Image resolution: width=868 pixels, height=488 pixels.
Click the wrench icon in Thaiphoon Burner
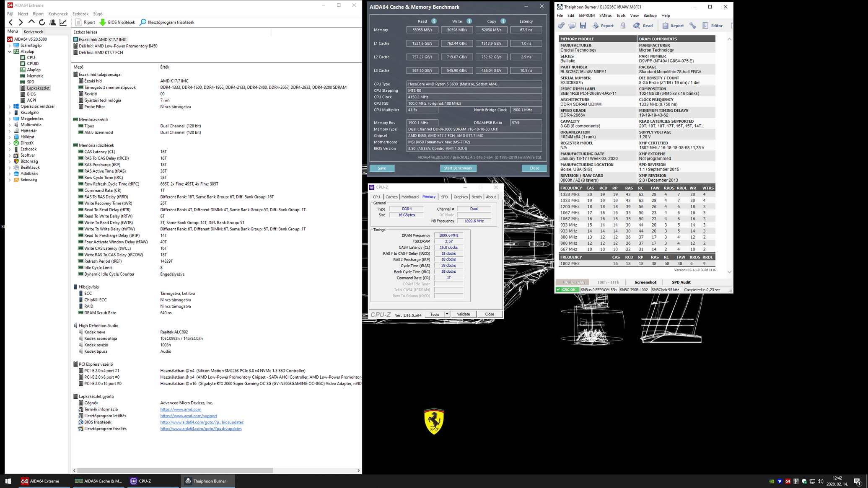pos(693,26)
